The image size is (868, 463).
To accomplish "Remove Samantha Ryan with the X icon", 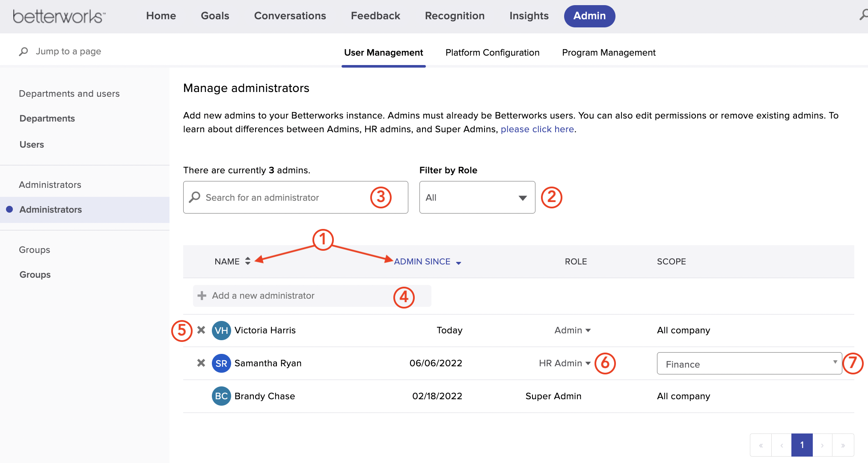I will (201, 363).
